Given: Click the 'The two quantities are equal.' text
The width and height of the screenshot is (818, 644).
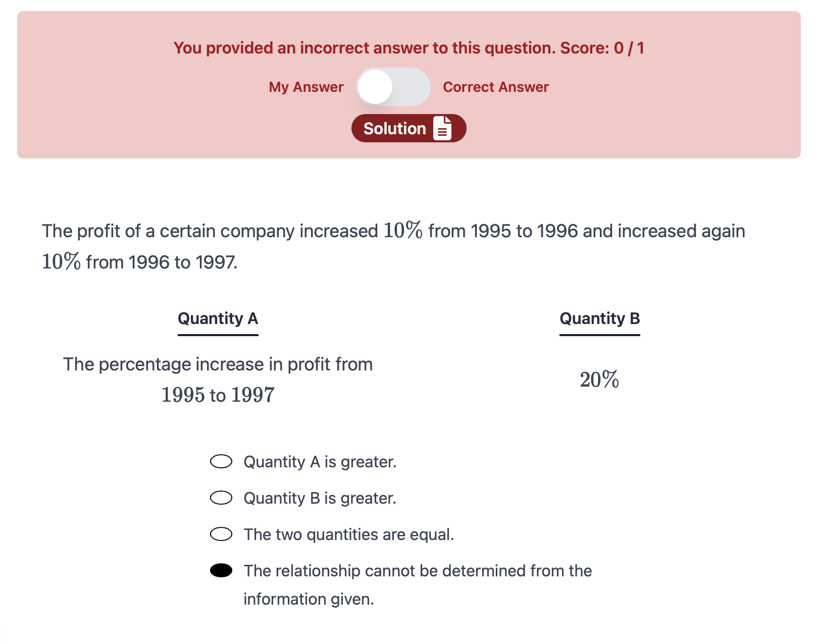Looking at the screenshot, I should (348, 534).
